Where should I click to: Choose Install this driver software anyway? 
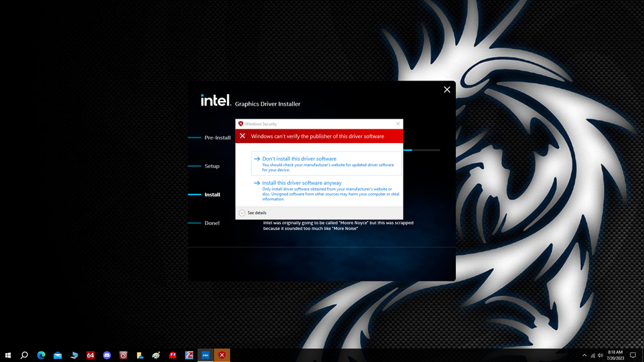point(326,191)
